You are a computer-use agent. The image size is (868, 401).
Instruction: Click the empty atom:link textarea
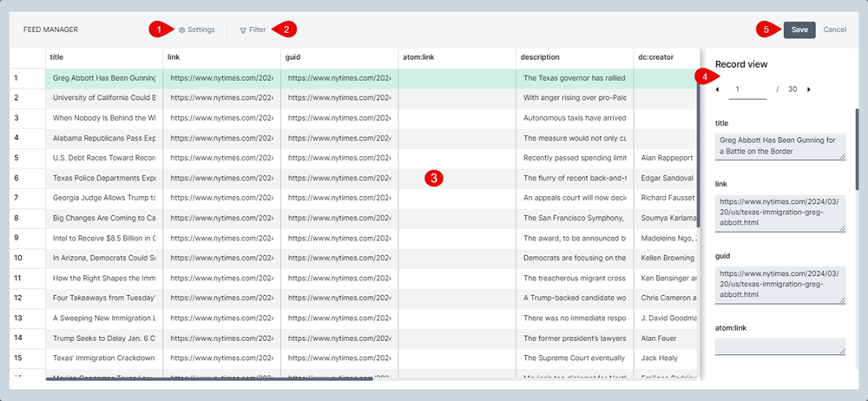click(x=780, y=346)
